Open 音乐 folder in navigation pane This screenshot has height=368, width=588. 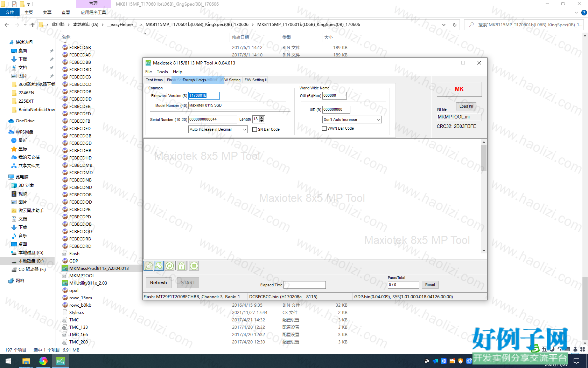point(19,236)
